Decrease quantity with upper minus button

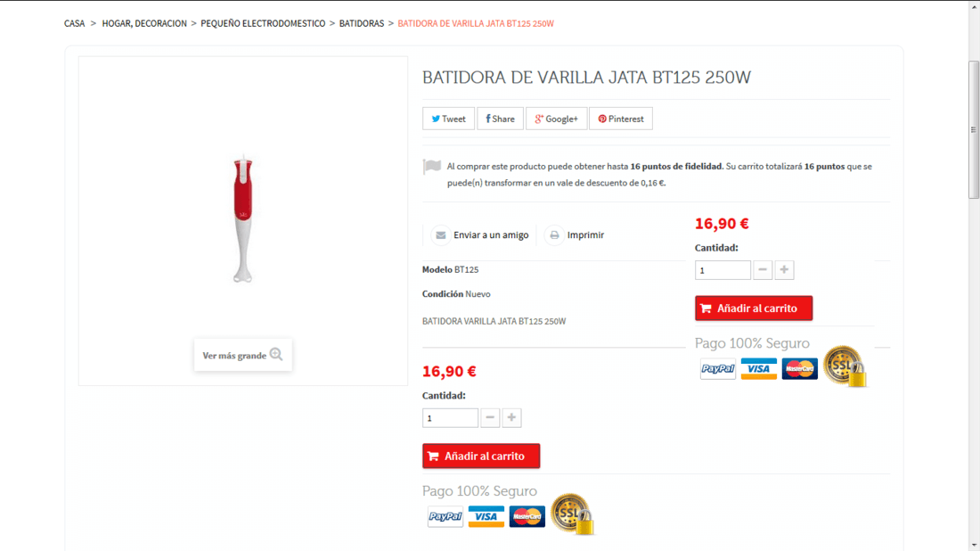click(x=763, y=270)
